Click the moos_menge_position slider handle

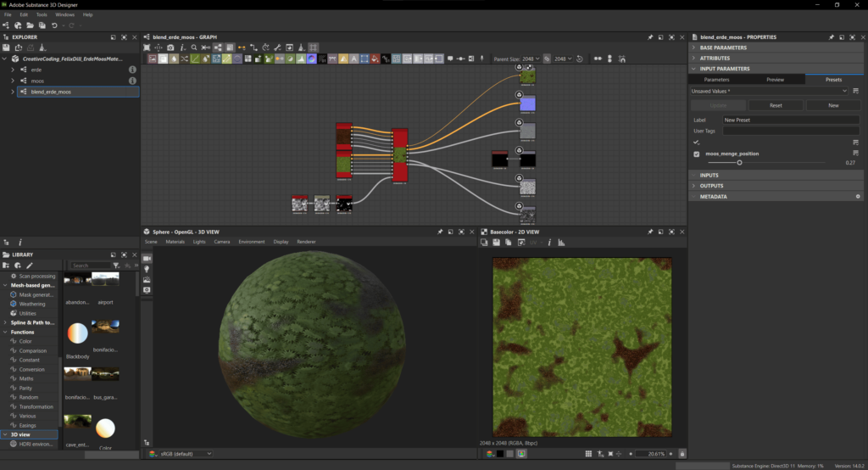point(739,162)
